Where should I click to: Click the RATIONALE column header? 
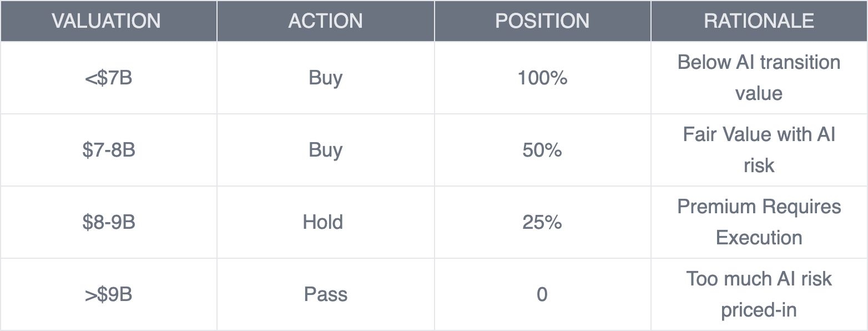click(759, 21)
